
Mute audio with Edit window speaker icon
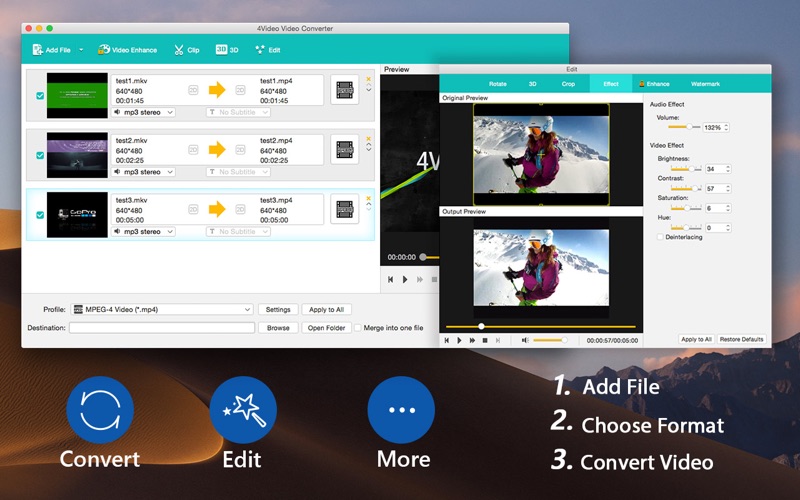(525, 340)
